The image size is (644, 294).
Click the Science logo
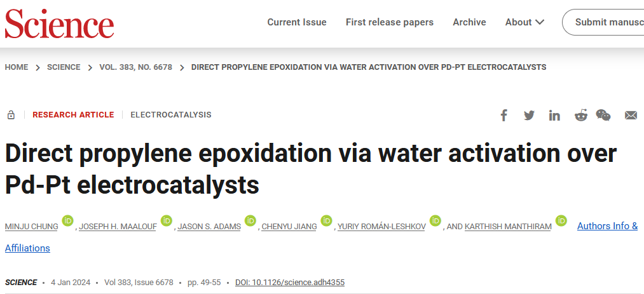click(x=60, y=23)
